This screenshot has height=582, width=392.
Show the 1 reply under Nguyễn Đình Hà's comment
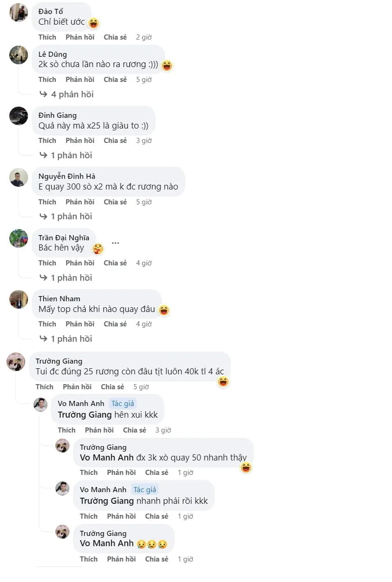(71, 216)
